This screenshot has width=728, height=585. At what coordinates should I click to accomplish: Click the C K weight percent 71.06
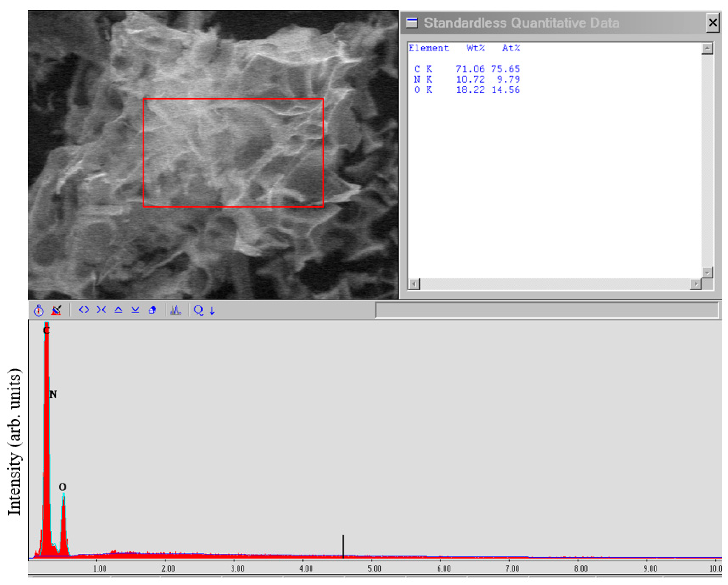[470, 69]
